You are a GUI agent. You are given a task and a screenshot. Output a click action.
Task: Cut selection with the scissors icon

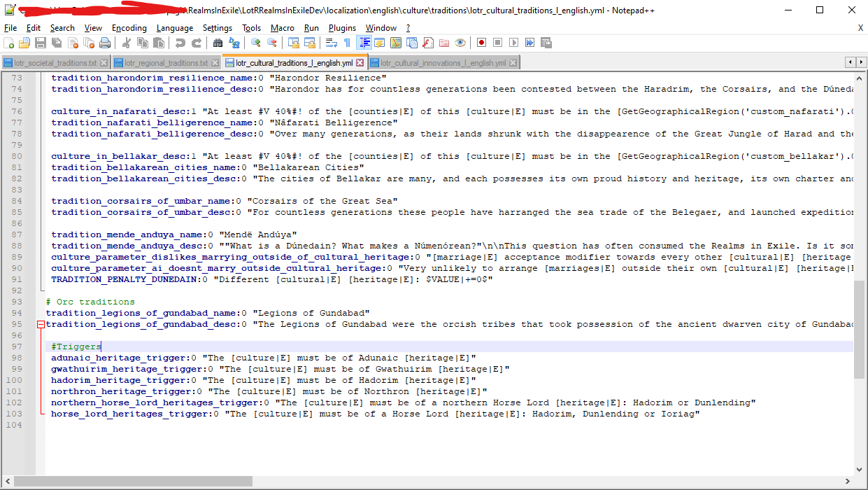click(127, 43)
